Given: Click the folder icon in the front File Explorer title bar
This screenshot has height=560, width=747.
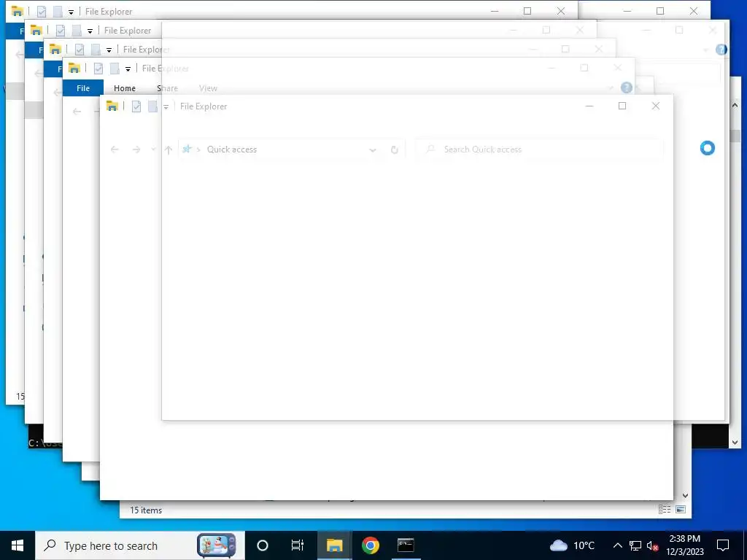Looking at the screenshot, I should coord(112,106).
